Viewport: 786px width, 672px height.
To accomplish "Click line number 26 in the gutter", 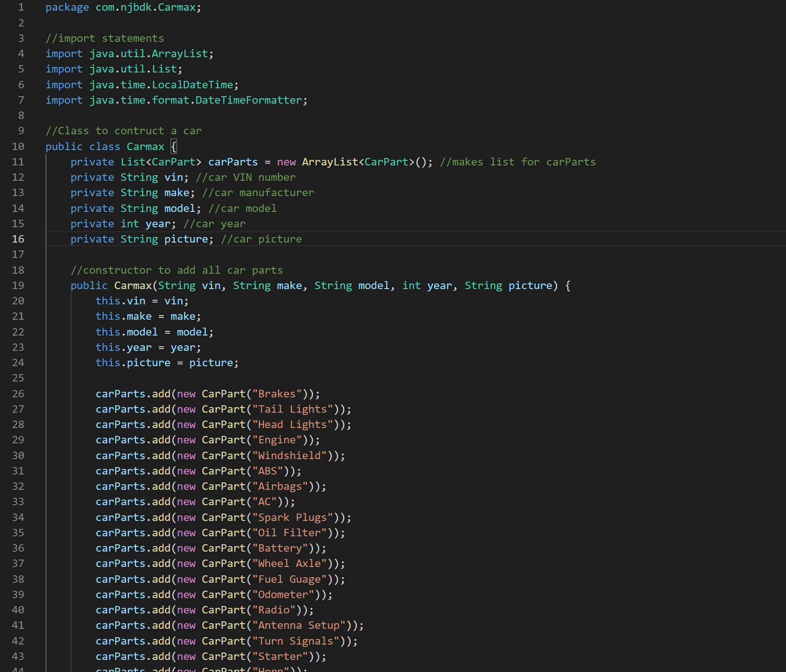I will point(18,394).
